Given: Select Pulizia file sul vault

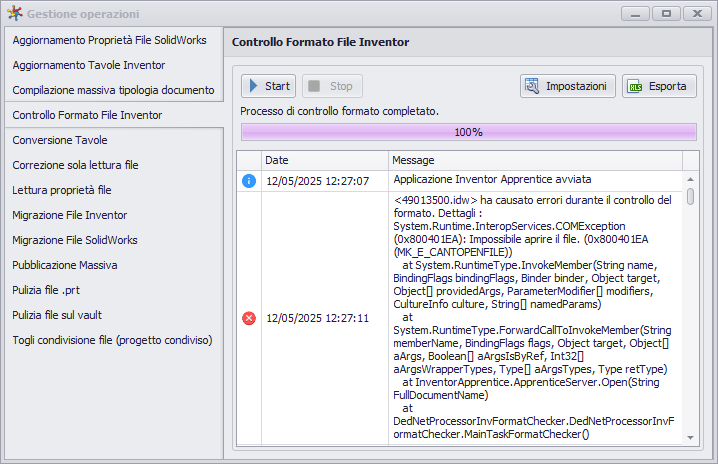Looking at the screenshot, I should 57,315.
